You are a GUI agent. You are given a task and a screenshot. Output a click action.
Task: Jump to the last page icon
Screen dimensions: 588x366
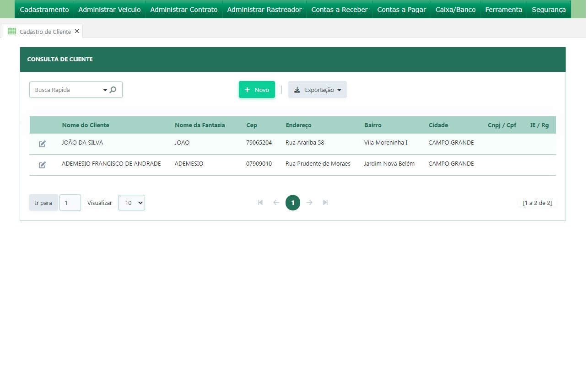(x=325, y=202)
